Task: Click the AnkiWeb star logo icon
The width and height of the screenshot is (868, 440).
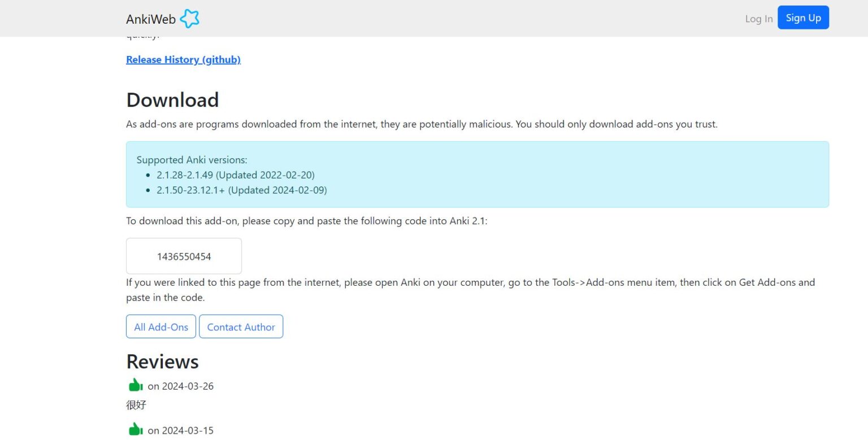Action: 189,19
